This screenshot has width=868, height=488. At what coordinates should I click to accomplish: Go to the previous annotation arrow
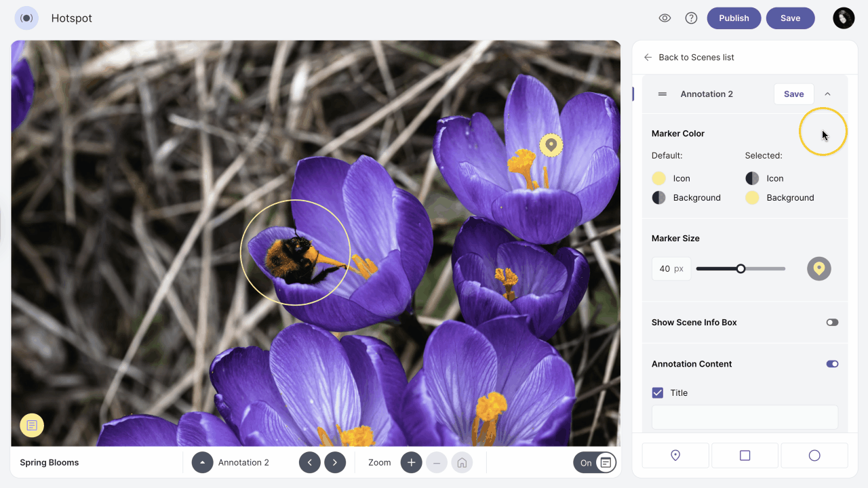[310, 463]
